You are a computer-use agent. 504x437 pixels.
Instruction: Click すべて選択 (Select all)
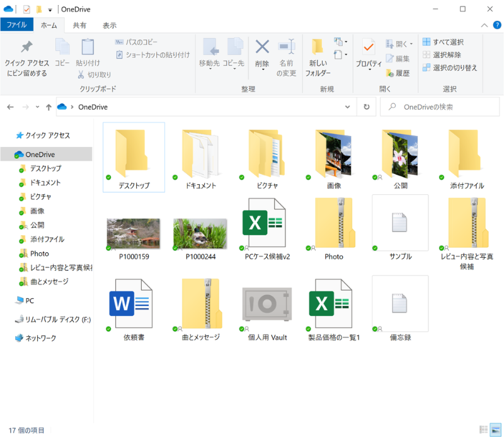tap(443, 42)
